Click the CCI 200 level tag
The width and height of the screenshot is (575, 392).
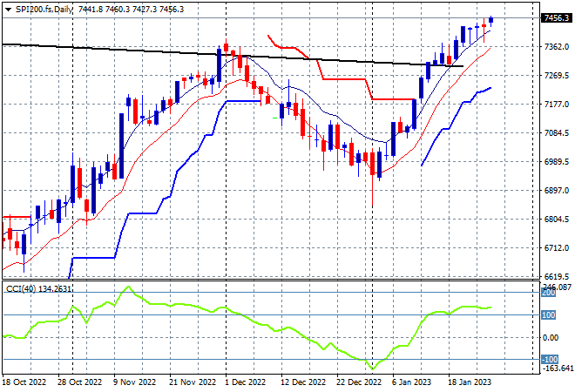(549, 293)
